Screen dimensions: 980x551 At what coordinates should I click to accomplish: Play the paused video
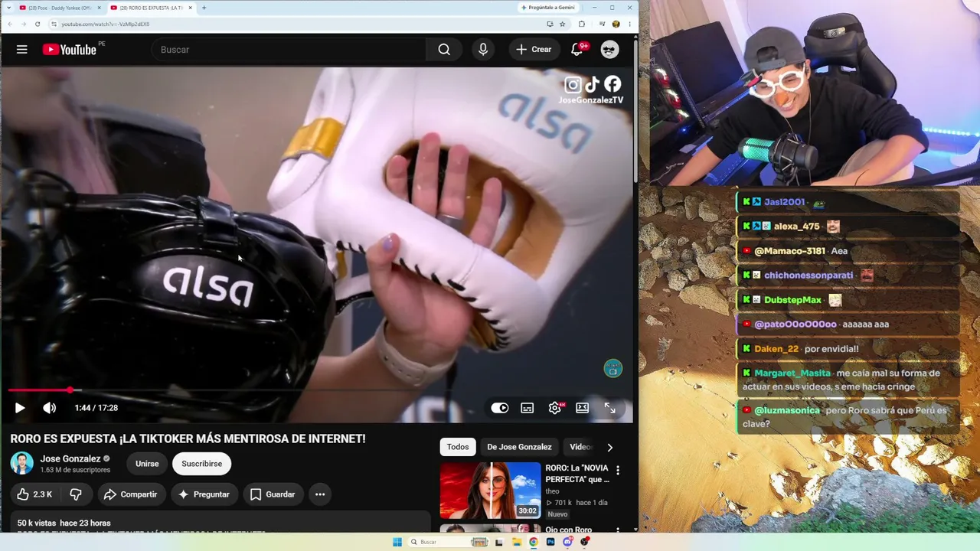(20, 408)
